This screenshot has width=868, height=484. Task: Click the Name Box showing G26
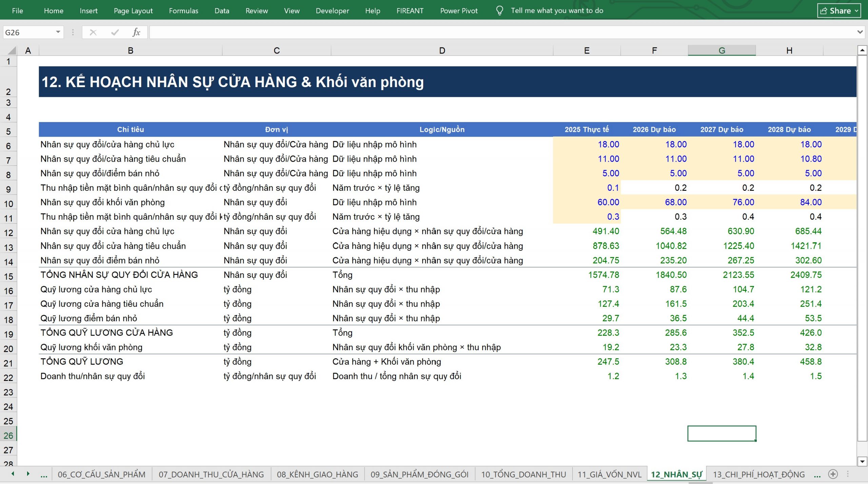pyautogui.click(x=29, y=32)
